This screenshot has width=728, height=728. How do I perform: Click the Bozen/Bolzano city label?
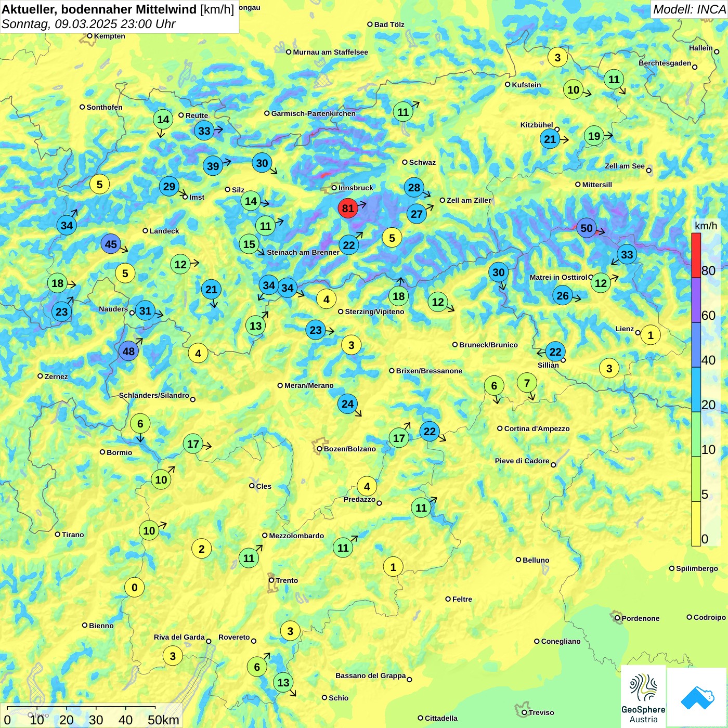pyautogui.click(x=350, y=449)
